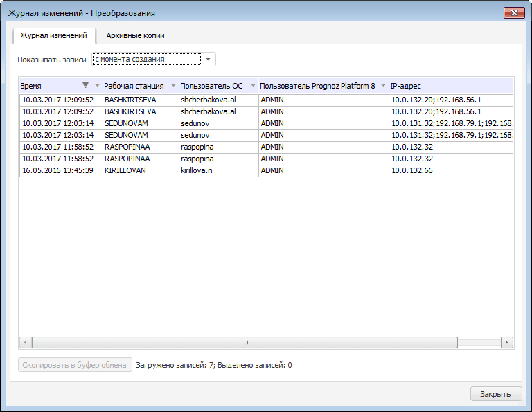532x412 pixels.
Task: Expand the Пользователь ОС column filter arrow
Action: click(253, 86)
